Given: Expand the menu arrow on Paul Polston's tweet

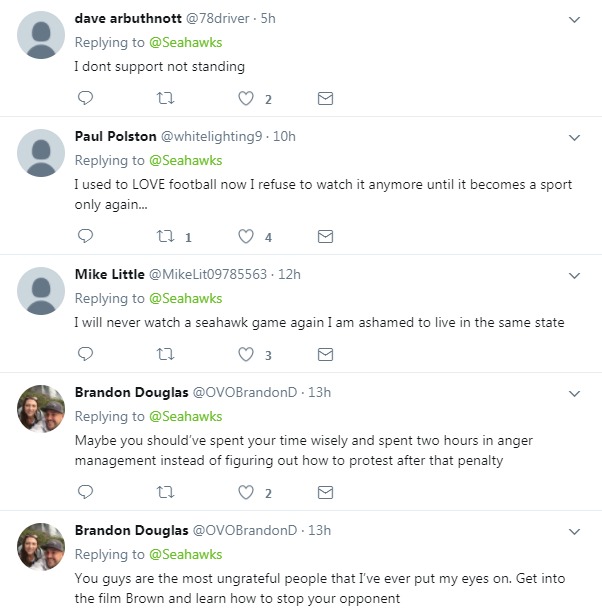Looking at the screenshot, I should tap(575, 137).
